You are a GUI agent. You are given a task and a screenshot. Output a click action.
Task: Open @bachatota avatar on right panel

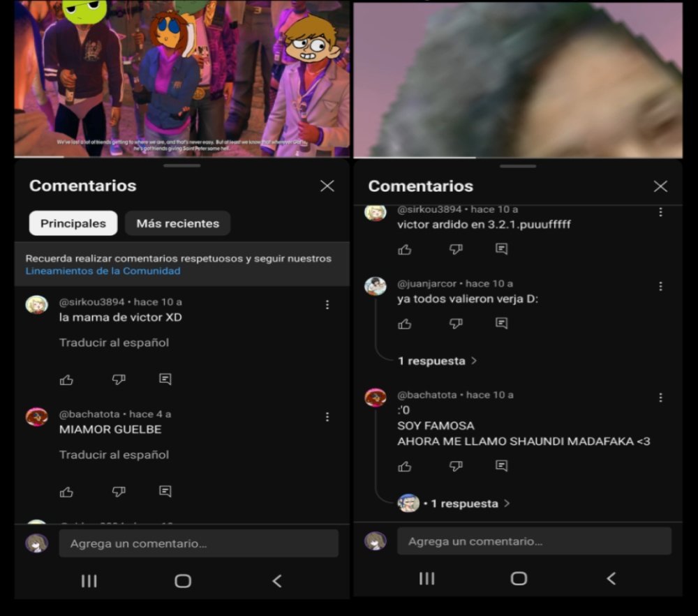pyautogui.click(x=376, y=398)
